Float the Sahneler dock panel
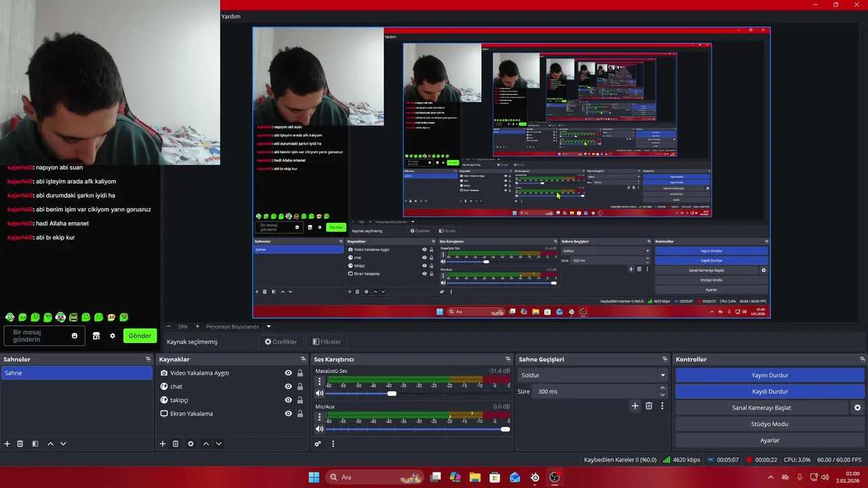The image size is (868, 488). click(x=148, y=359)
